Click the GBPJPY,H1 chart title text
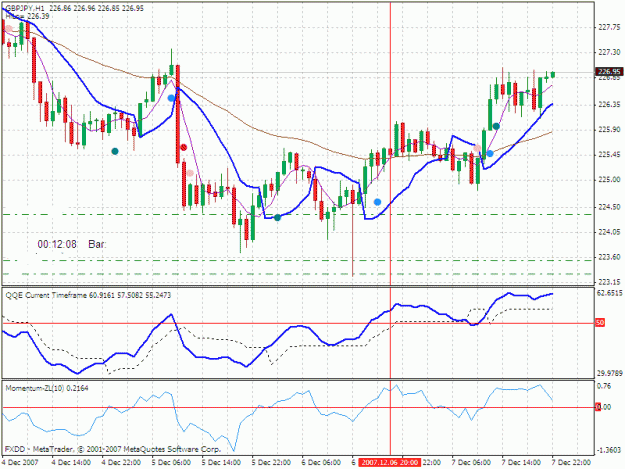This screenshot has height=469, width=625. (25, 8)
